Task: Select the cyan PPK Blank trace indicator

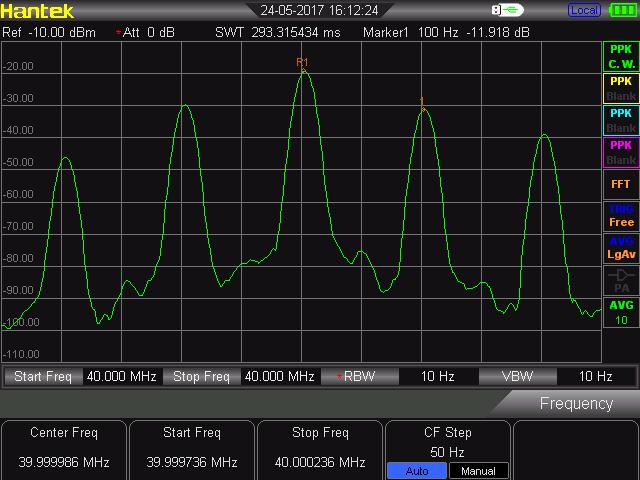Action: pos(621,121)
